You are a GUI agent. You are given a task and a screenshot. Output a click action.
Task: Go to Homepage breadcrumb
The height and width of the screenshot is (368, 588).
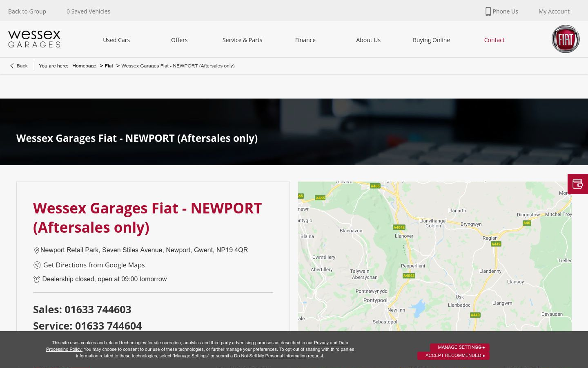click(x=84, y=66)
